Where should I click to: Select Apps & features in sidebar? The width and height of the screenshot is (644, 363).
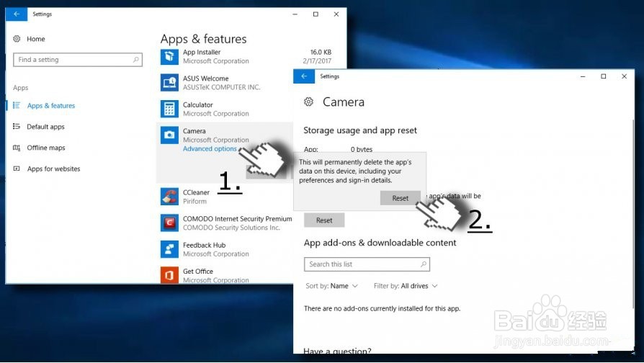[51, 106]
